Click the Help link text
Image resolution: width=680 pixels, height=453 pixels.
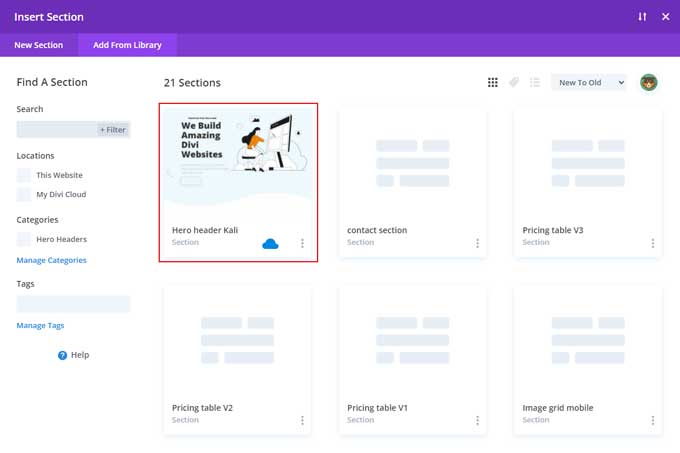pos(80,355)
